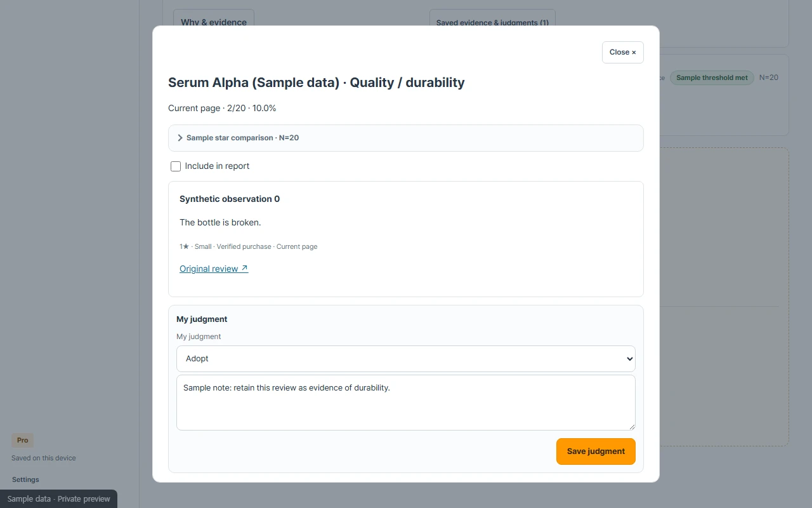Expand Sample star comparison N=20 section

[406, 138]
